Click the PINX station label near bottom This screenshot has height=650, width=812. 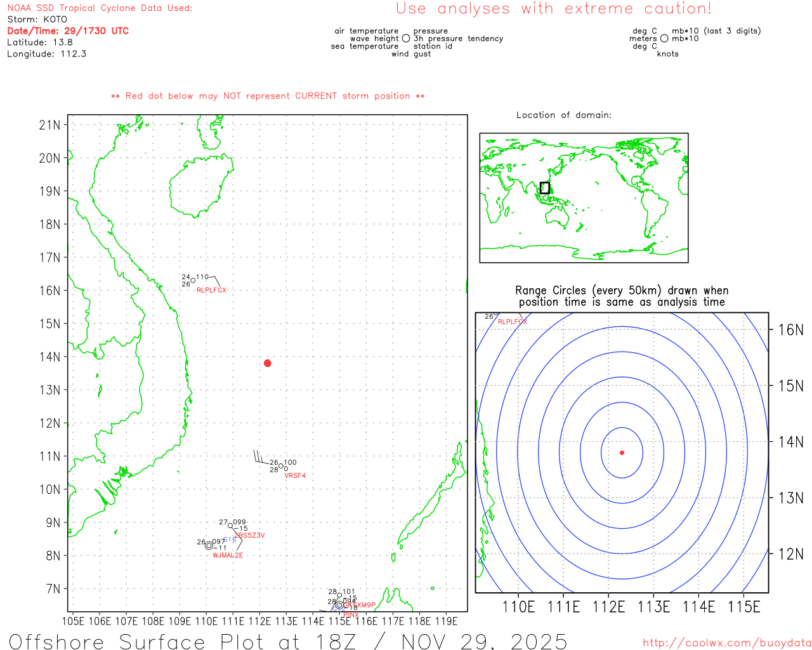pos(351,614)
